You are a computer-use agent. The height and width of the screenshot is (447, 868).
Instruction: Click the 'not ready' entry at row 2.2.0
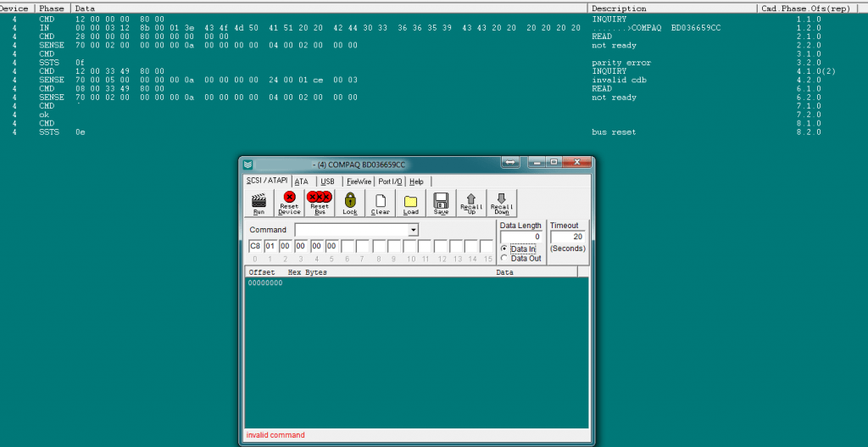click(x=614, y=46)
